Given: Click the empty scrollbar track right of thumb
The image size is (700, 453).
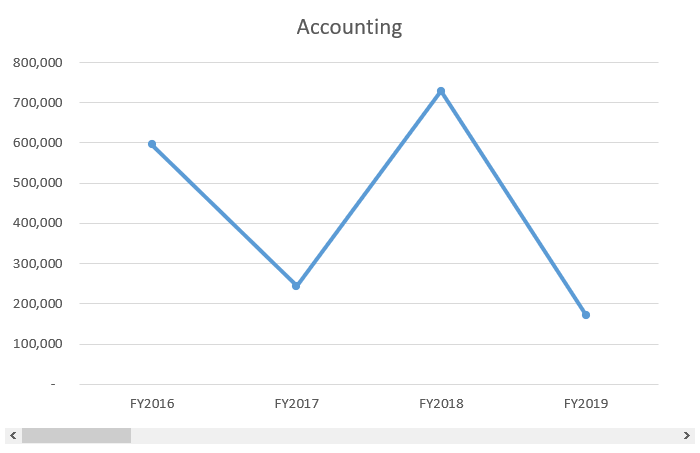Looking at the screenshot, I should (400, 436).
